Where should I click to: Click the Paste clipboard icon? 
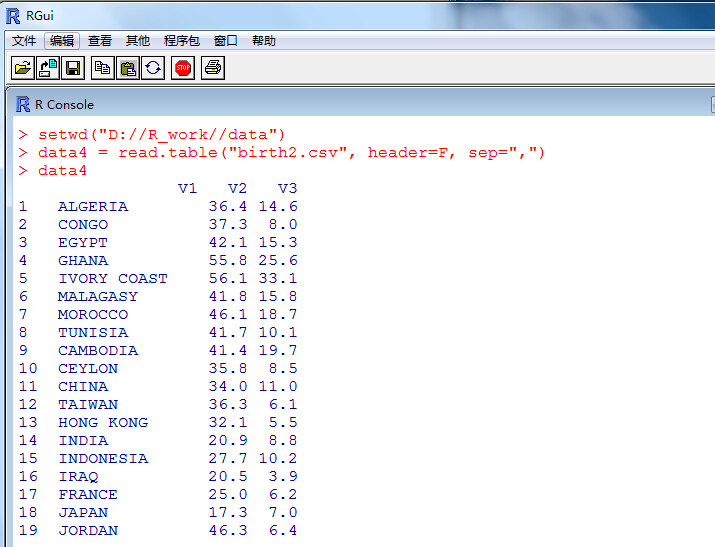(128, 68)
